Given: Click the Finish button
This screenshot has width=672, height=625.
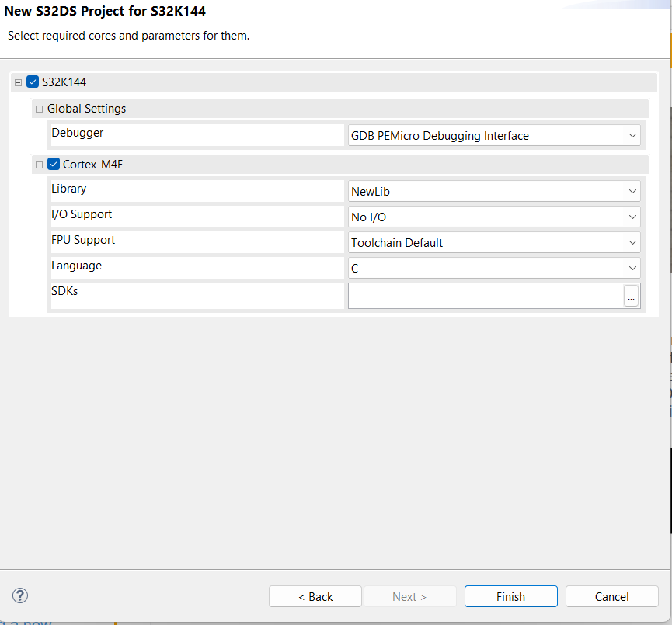Looking at the screenshot, I should (x=510, y=596).
